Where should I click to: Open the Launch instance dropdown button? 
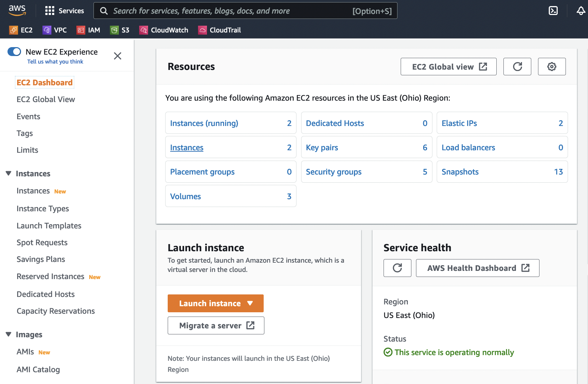coord(216,303)
